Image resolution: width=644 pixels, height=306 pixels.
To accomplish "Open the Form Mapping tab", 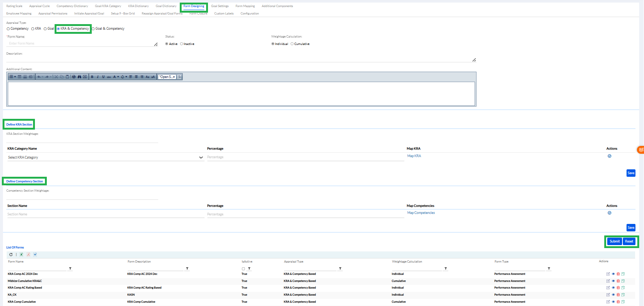I will coord(245,6).
